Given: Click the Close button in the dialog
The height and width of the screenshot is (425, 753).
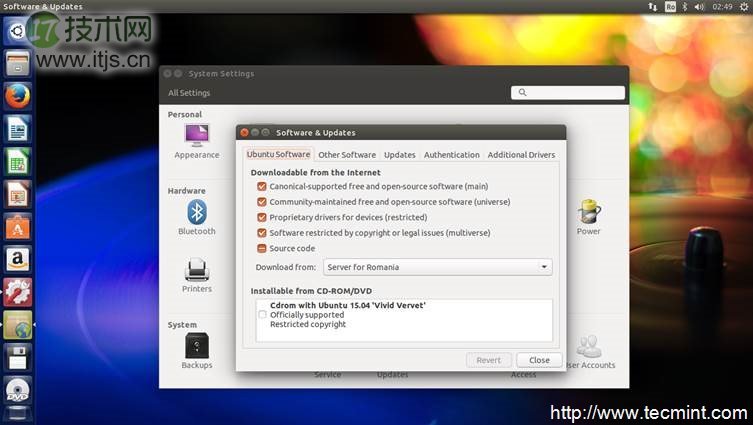Looking at the screenshot, I should pyautogui.click(x=539, y=360).
